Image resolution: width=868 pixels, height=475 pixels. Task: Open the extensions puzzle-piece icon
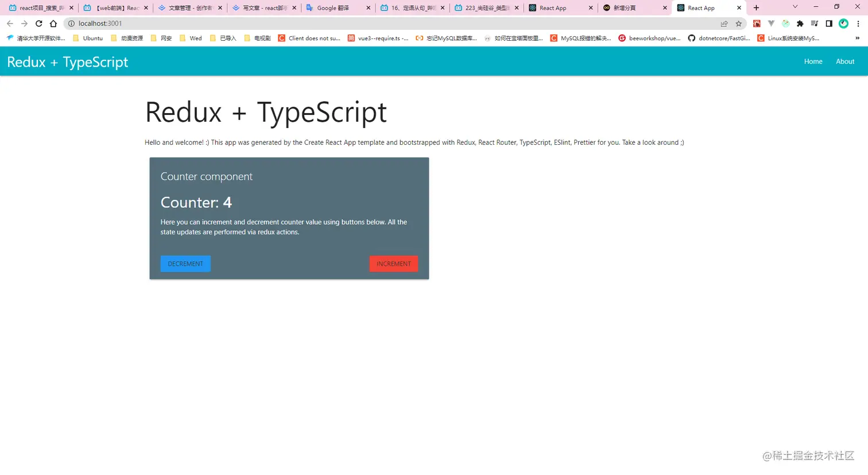coord(800,24)
